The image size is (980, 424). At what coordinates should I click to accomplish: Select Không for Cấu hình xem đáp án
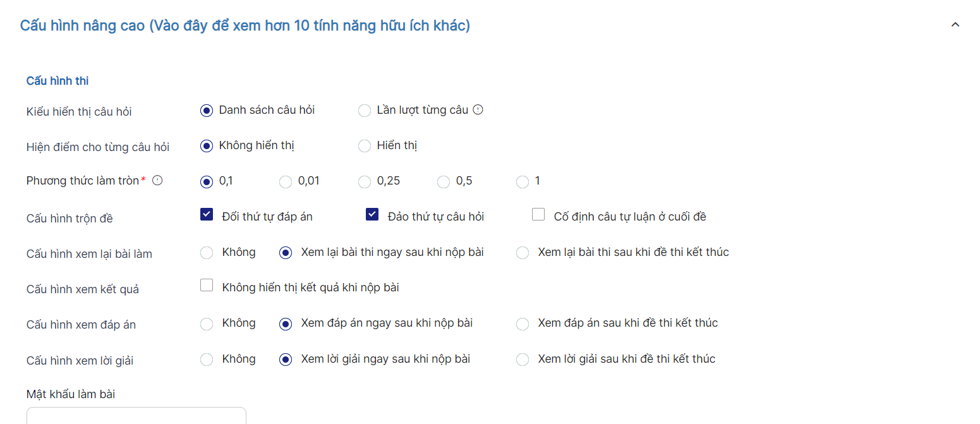[x=207, y=324]
